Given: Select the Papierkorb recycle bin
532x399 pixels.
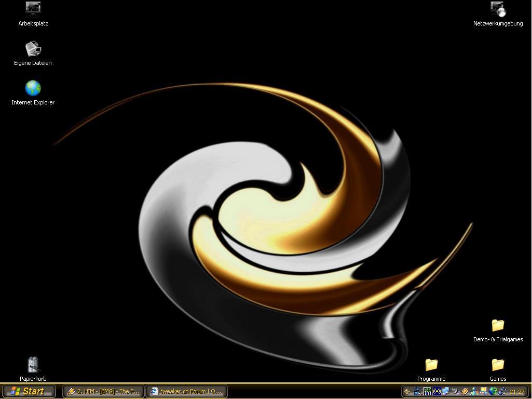Looking at the screenshot, I should (33, 365).
